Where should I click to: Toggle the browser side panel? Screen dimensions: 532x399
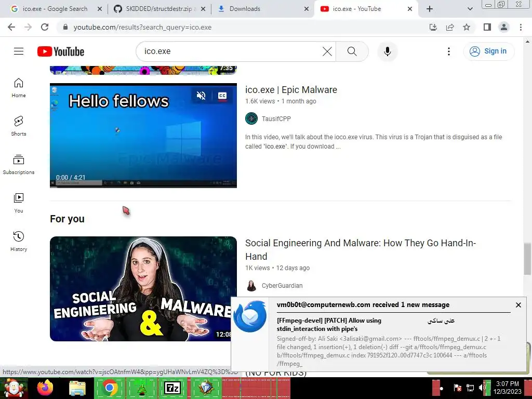click(487, 27)
